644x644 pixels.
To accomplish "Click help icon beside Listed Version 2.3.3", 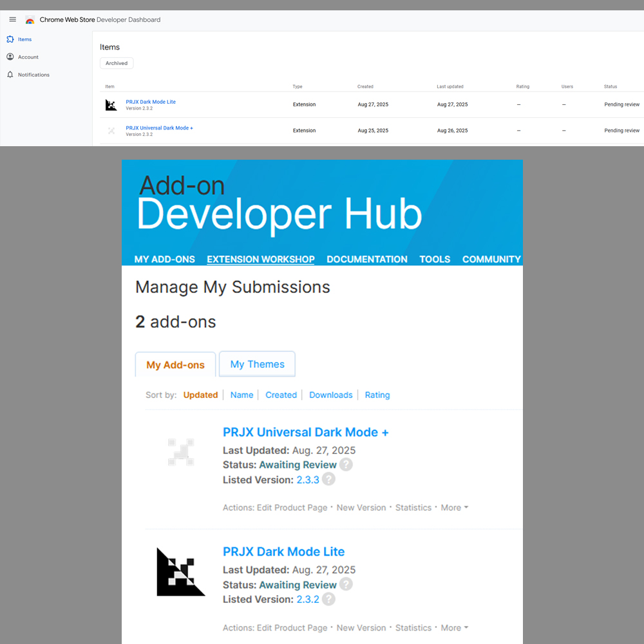I will [328, 479].
